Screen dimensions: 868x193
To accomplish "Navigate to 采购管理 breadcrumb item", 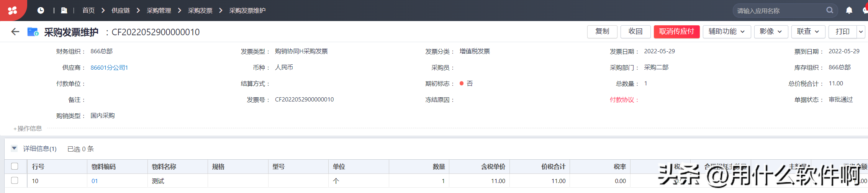I will click(159, 11).
